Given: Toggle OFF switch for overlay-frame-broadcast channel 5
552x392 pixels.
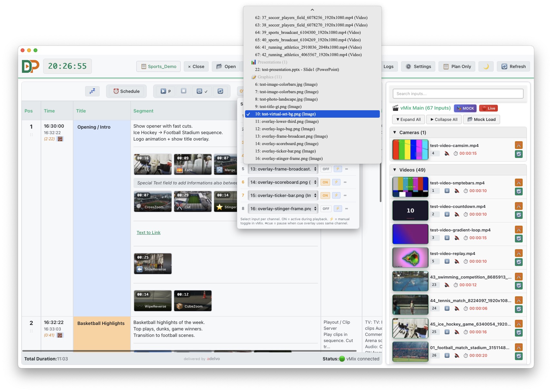Looking at the screenshot, I should point(326,169).
